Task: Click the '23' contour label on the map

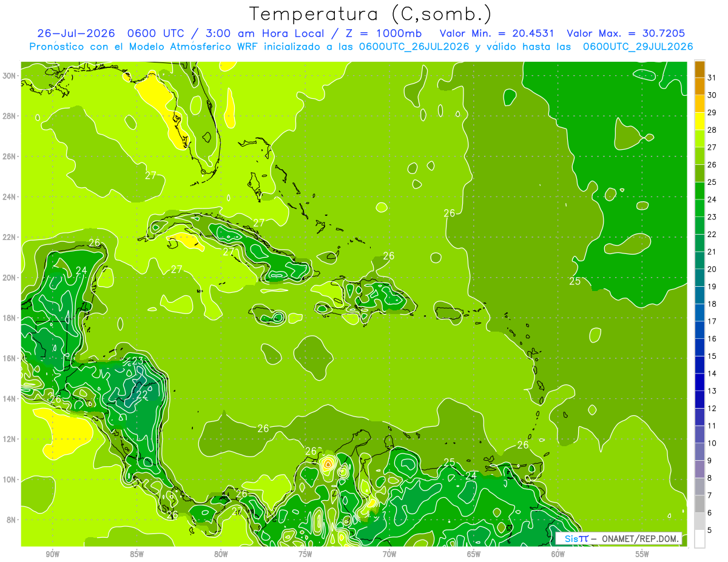Action: 138,361
